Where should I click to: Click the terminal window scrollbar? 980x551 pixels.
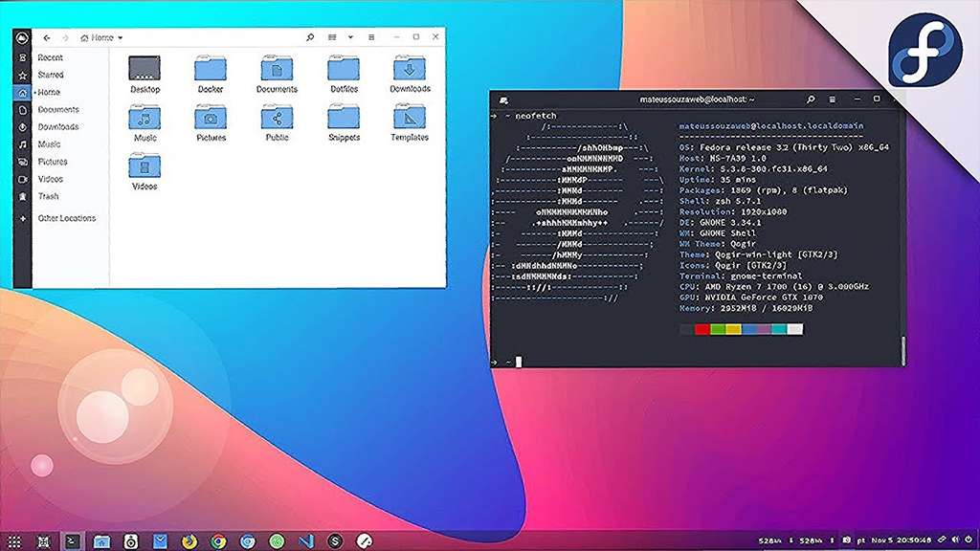[x=903, y=350]
